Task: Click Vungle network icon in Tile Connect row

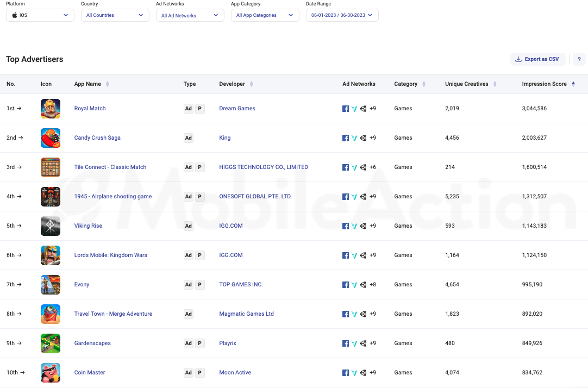Action: [354, 167]
